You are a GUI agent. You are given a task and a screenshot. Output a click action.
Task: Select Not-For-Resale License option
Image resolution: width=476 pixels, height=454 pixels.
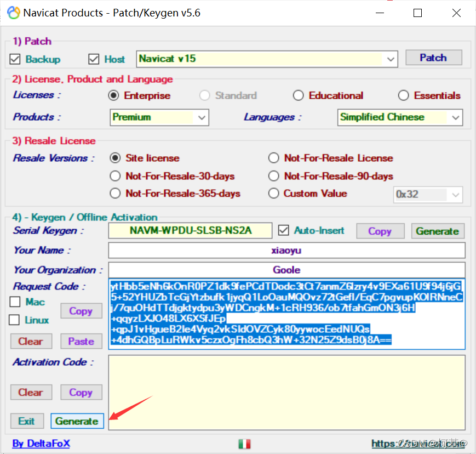coord(273,158)
